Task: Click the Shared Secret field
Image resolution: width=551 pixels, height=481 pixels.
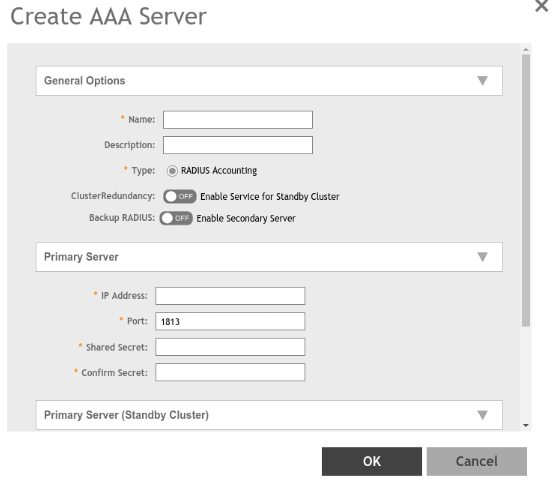Action: [230, 347]
